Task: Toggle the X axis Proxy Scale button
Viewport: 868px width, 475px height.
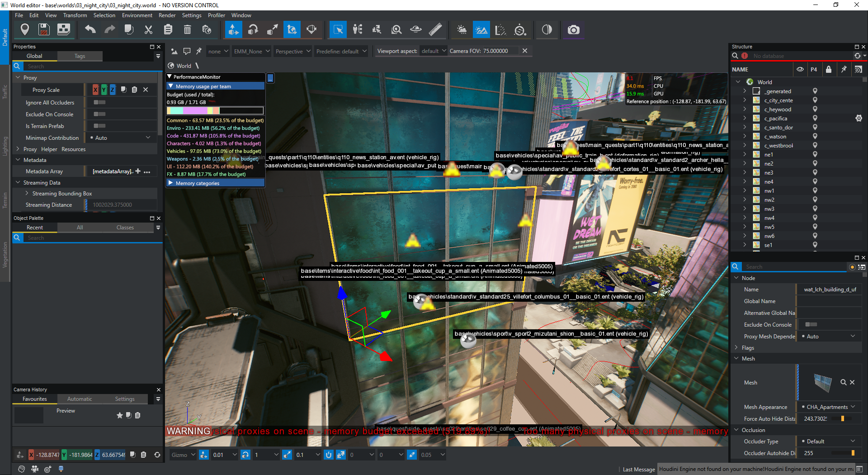Action: tap(95, 90)
